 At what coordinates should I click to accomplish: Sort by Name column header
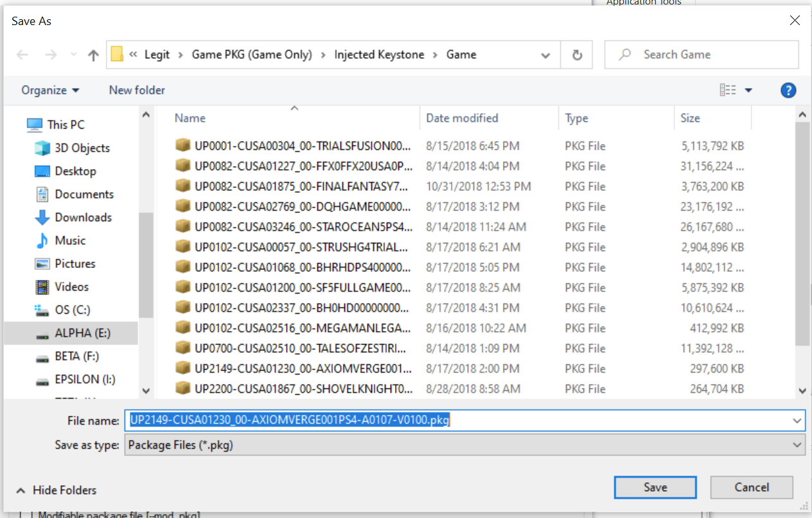[x=190, y=118]
